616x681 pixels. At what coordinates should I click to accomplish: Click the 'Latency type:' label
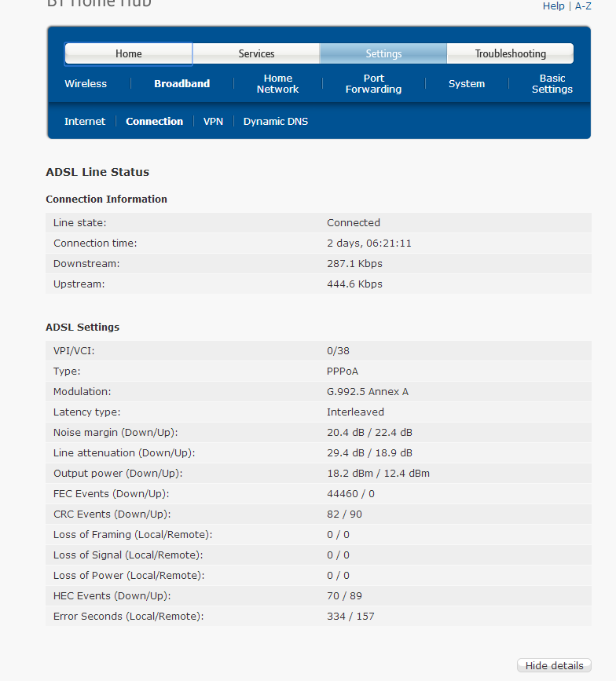coord(87,412)
